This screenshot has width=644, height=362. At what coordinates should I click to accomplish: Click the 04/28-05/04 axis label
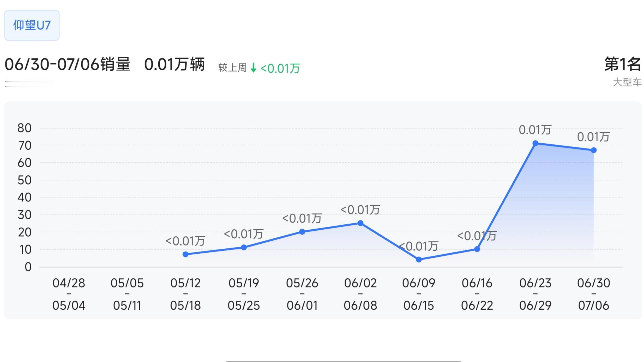point(69,294)
